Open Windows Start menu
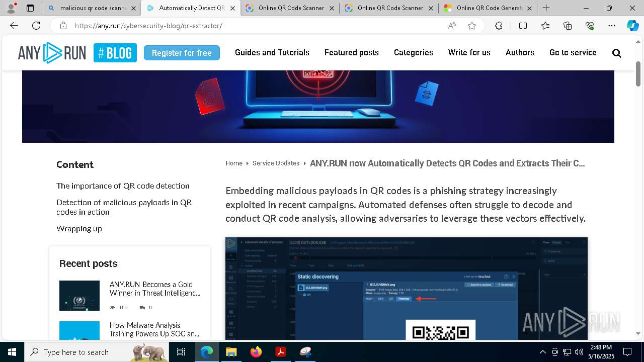 [x=12, y=352]
